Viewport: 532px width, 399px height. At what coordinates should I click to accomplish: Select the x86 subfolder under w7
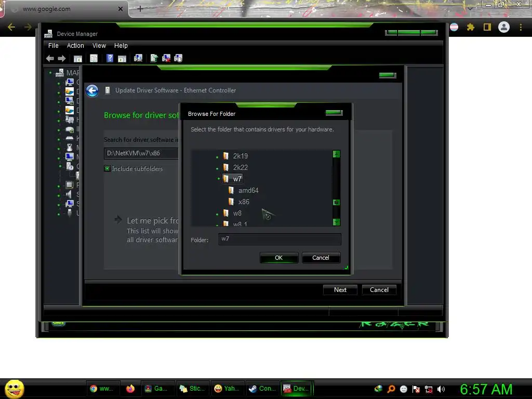243,202
